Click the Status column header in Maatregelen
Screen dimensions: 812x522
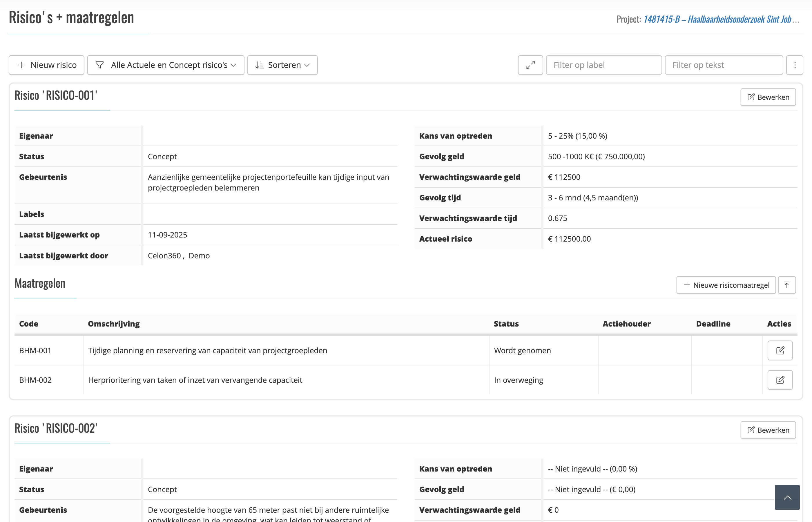[506, 324]
